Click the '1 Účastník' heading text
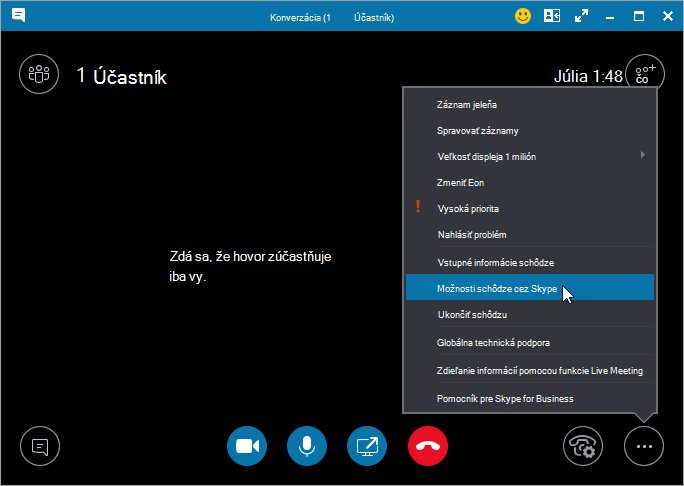 tap(122, 76)
